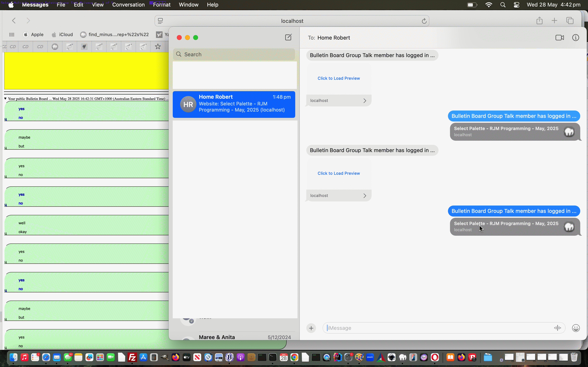Start a video call with Home Robert

560,38
